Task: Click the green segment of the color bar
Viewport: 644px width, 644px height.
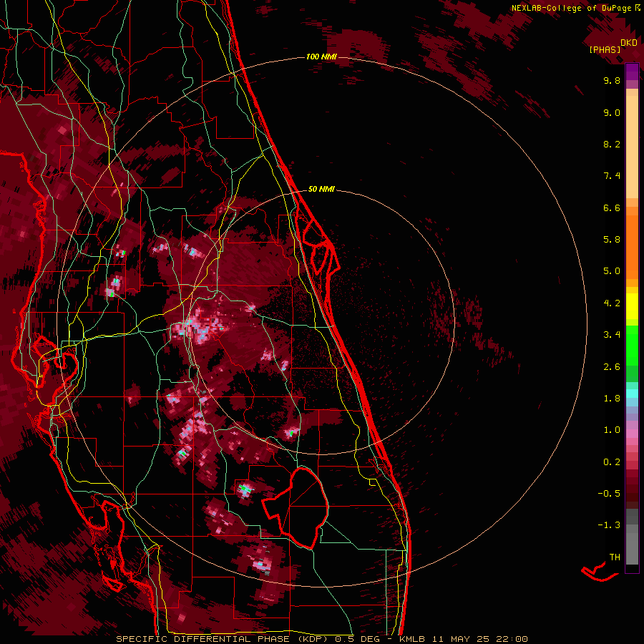Action: pos(632,345)
